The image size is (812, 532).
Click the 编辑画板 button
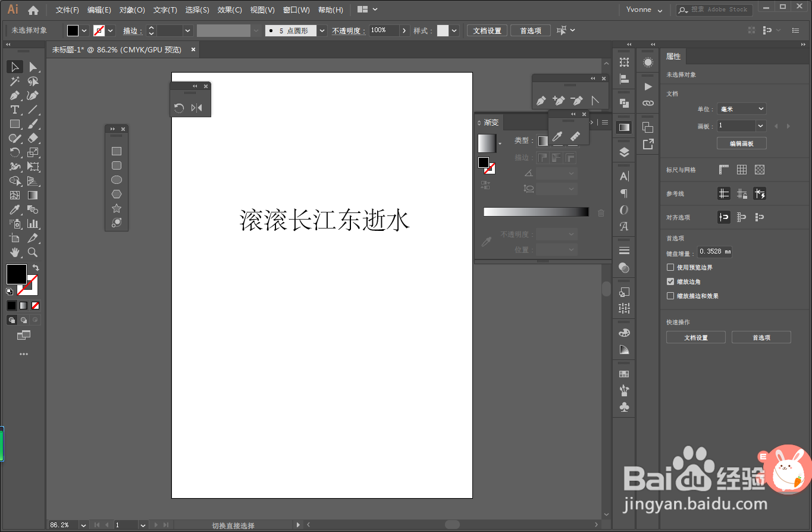pos(741,143)
